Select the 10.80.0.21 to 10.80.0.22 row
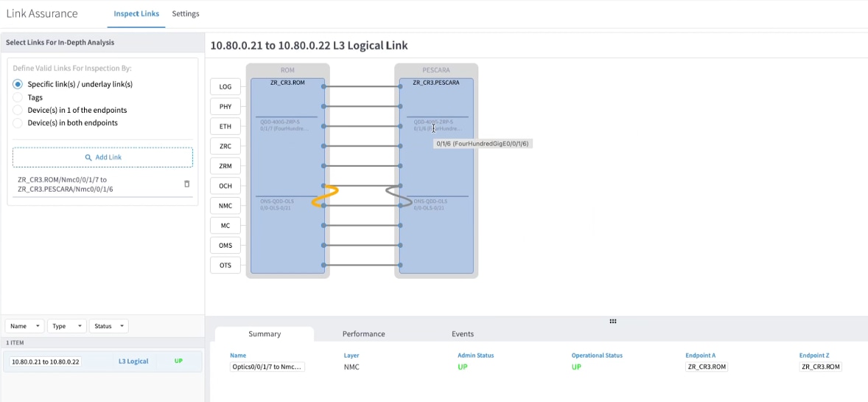Screen dimensions: 868x402 tap(102, 361)
